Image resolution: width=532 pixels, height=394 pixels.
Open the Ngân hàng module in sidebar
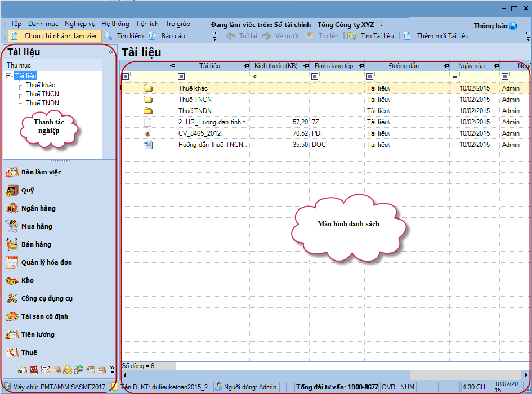tap(39, 208)
